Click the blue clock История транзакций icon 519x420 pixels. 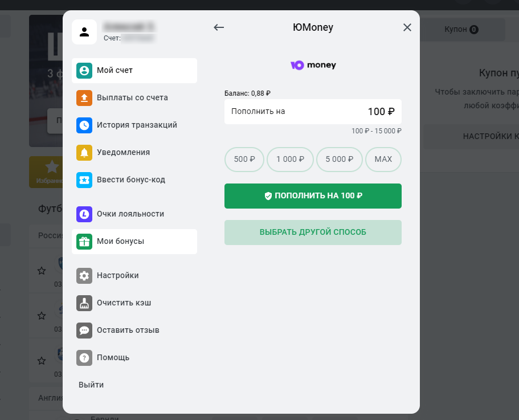(x=84, y=125)
